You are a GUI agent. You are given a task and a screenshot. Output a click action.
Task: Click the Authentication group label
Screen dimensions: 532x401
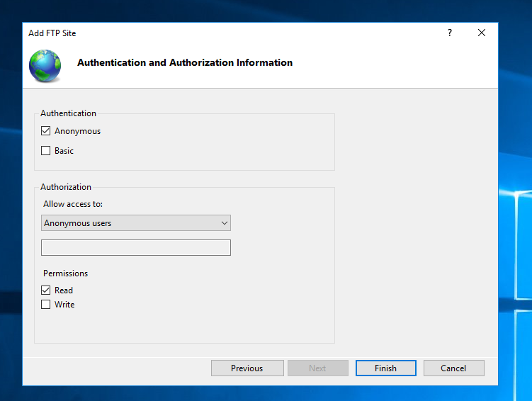click(68, 113)
